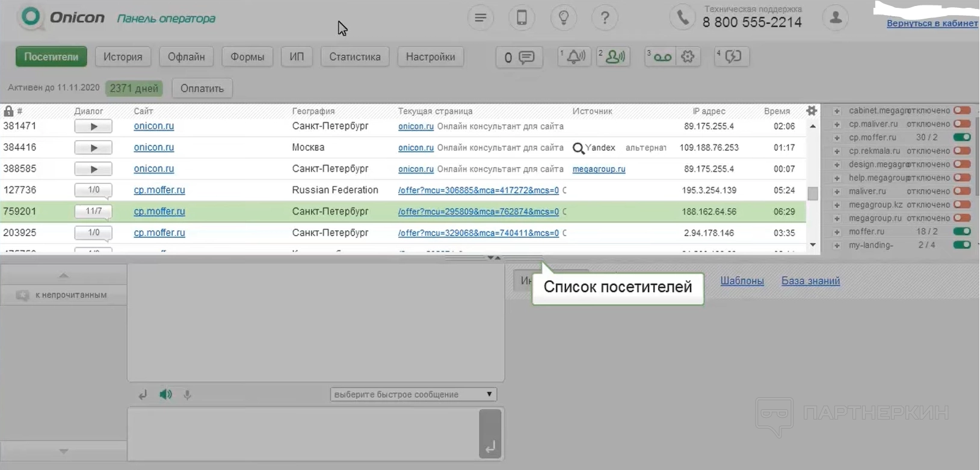Open the Статистика tab
This screenshot has width=980, height=470.
(354, 56)
